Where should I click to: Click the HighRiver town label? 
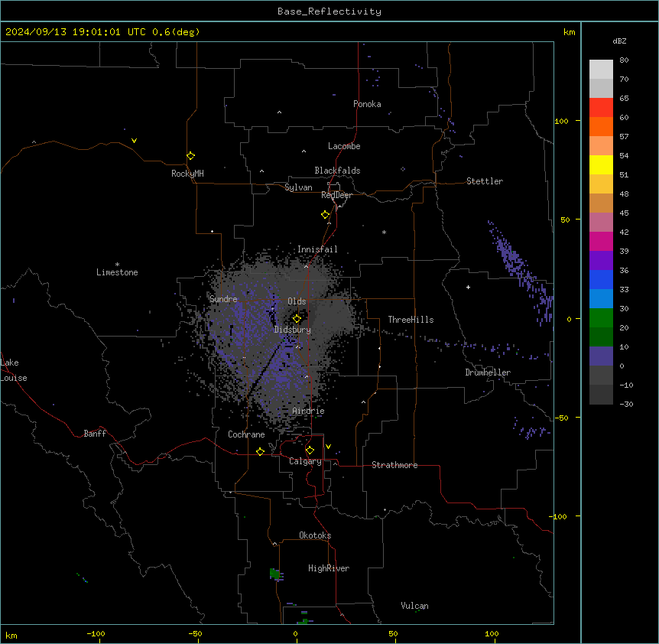(329, 568)
